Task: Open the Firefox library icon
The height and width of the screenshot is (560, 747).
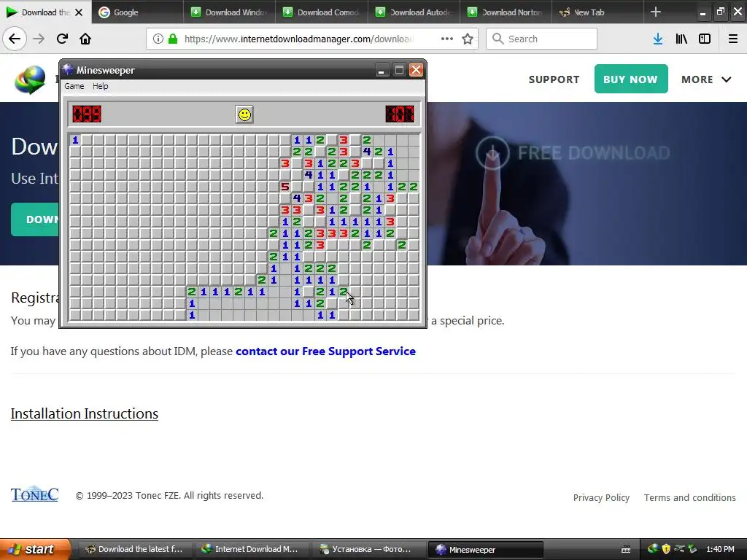Action: [681, 39]
